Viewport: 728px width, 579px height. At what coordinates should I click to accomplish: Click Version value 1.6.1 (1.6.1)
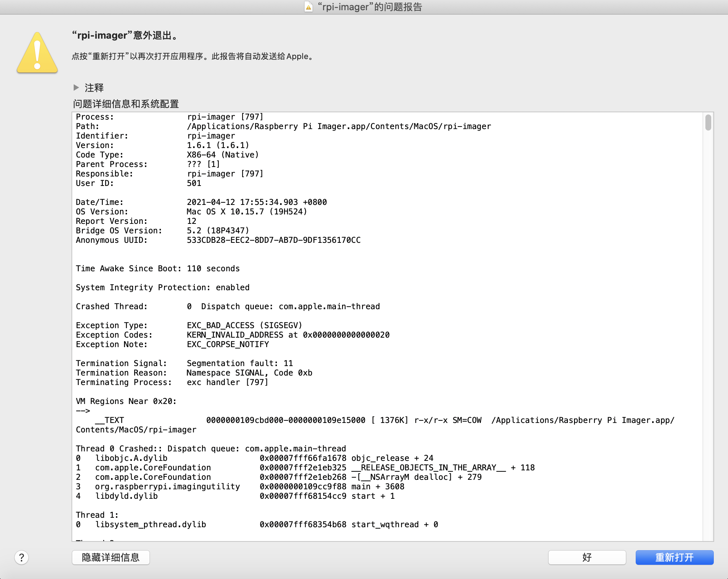tap(218, 145)
